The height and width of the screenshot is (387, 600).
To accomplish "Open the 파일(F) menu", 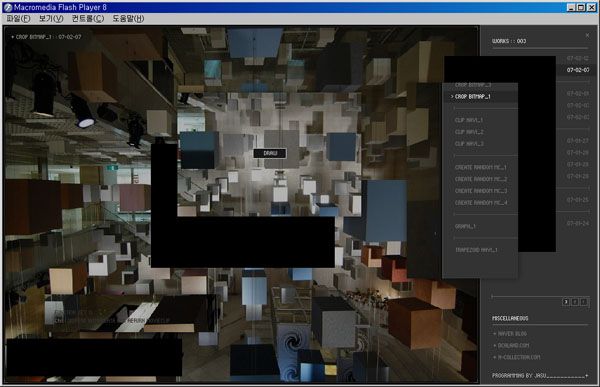I will coord(18,18).
